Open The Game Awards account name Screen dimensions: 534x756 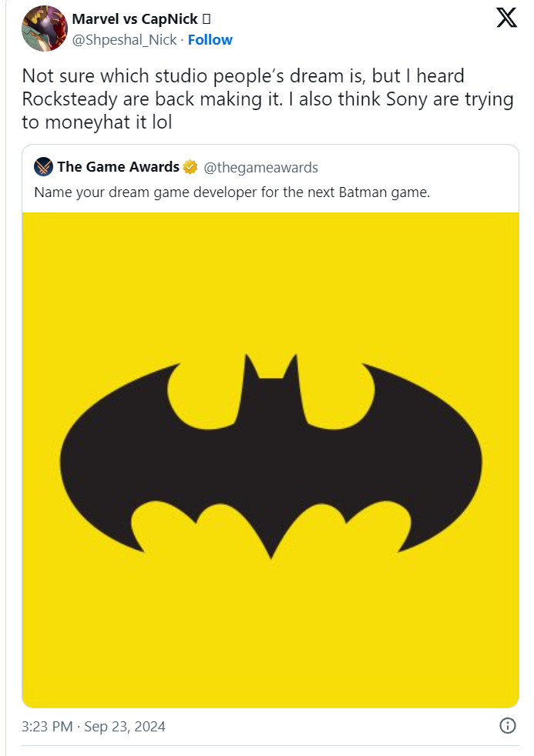pos(118,167)
